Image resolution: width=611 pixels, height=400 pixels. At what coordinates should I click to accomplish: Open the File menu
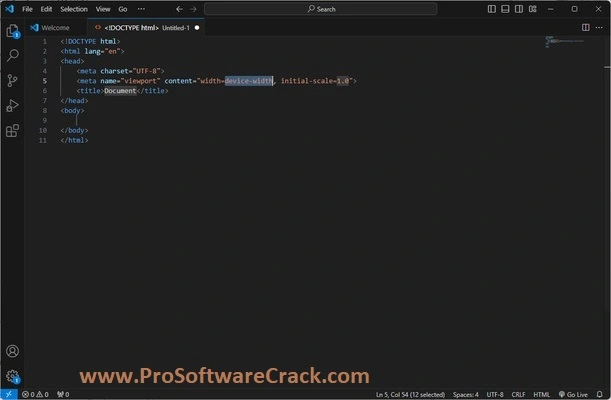(x=27, y=9)
